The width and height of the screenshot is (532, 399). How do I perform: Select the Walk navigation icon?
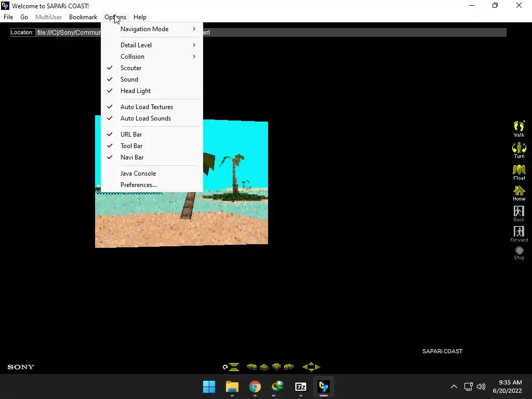(x=519, y=129)
